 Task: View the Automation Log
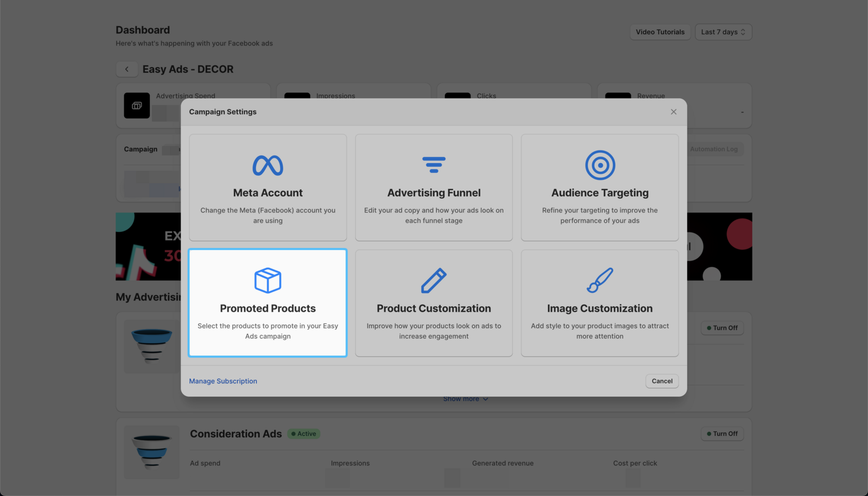tap(714, 149)
